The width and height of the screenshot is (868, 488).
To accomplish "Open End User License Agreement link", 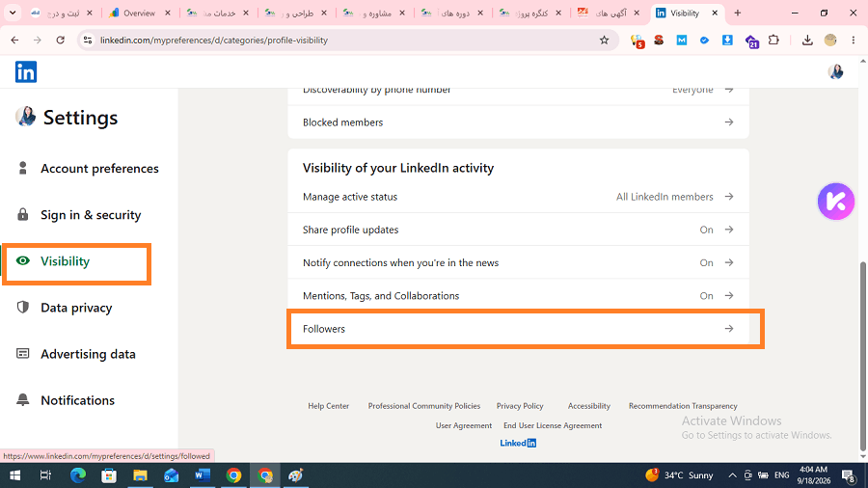I will 553,425.
